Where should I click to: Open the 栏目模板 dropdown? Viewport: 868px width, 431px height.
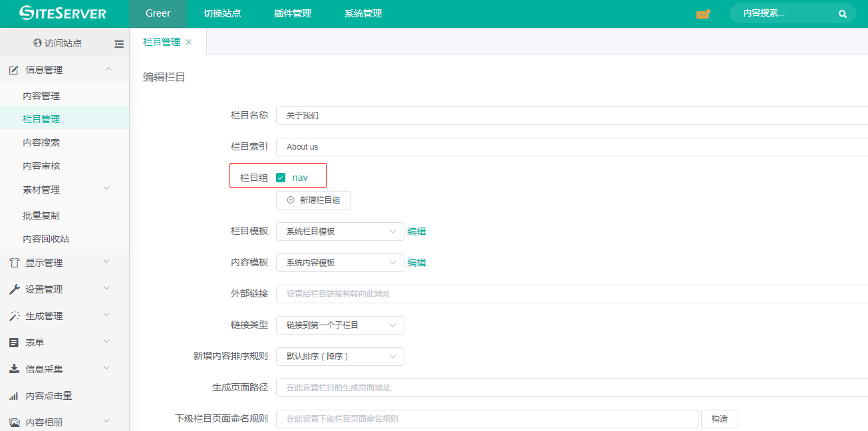pos(339,231)
